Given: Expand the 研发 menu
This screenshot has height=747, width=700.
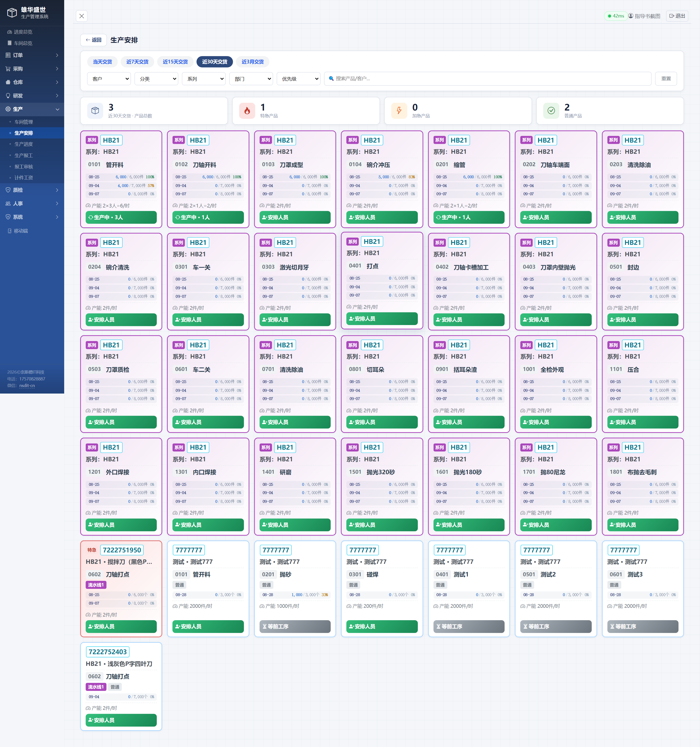Looking at the screenshot, I should pos(32,96).
